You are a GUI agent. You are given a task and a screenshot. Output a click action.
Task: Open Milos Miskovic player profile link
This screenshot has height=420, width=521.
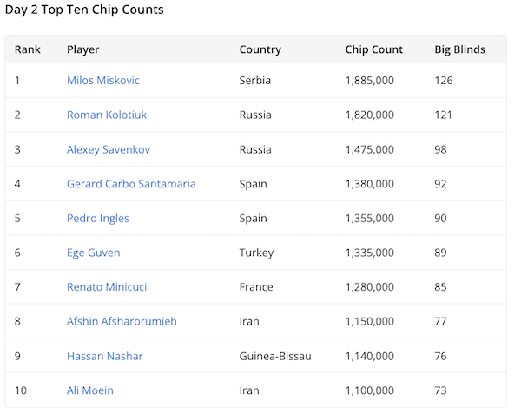tap(102, 81)
